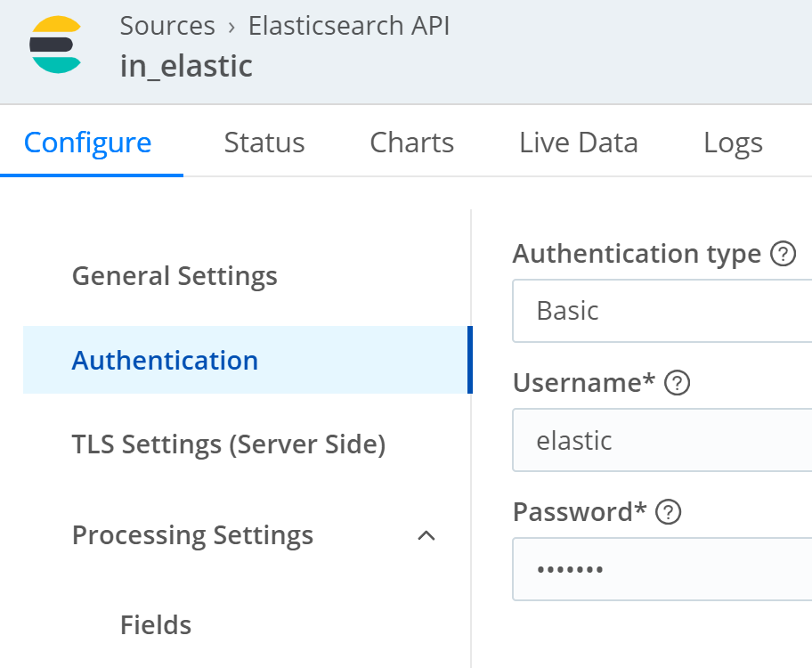812x668 pixels.
Task: Open TLS Settings (Server Side) section
Action: (229, 444)
